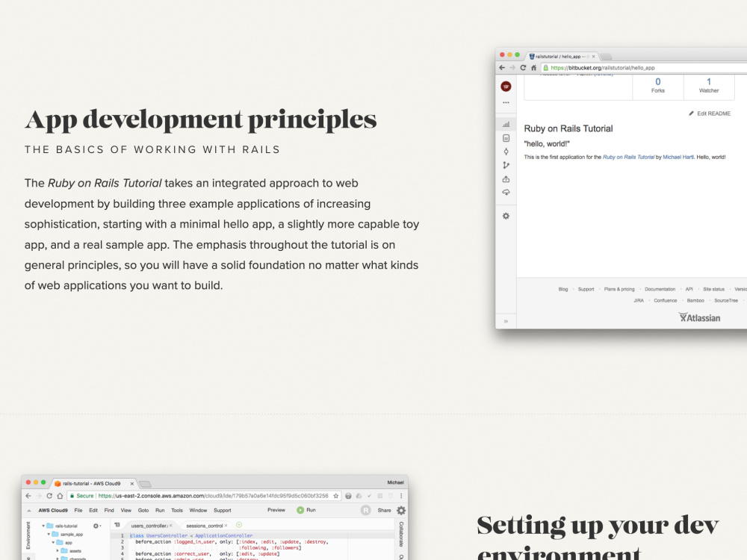
Task: Click Edit README in the Bitbucket window
Action: click(x=710, y=113)
